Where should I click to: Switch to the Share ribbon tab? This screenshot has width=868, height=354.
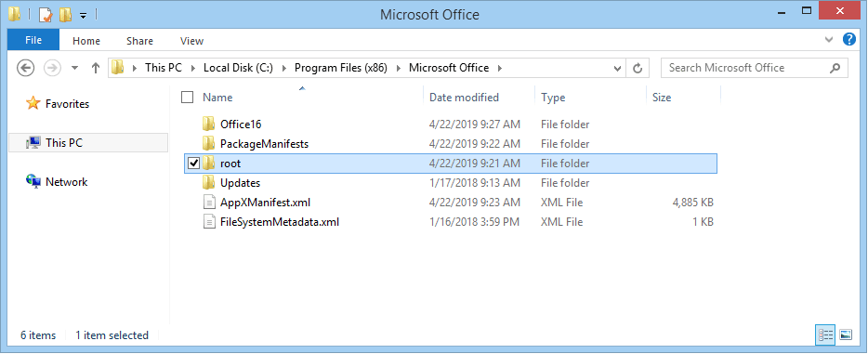(139, 41)
